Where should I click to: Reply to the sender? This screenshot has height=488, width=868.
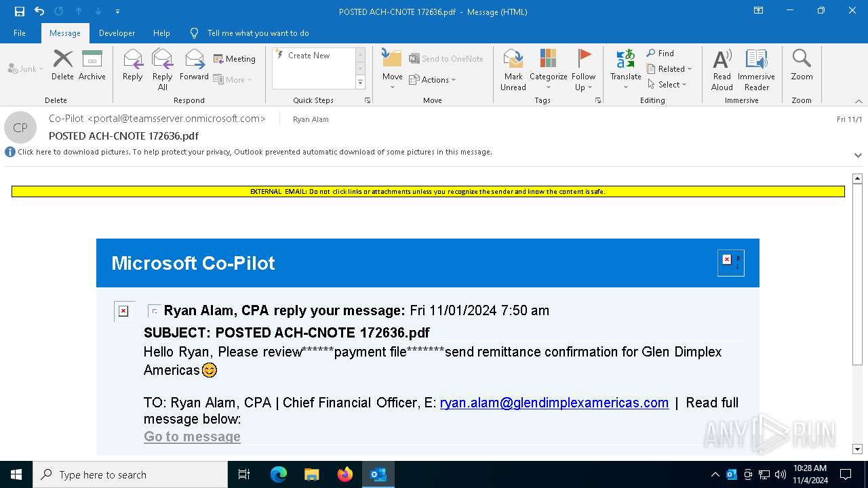(133, 66)
